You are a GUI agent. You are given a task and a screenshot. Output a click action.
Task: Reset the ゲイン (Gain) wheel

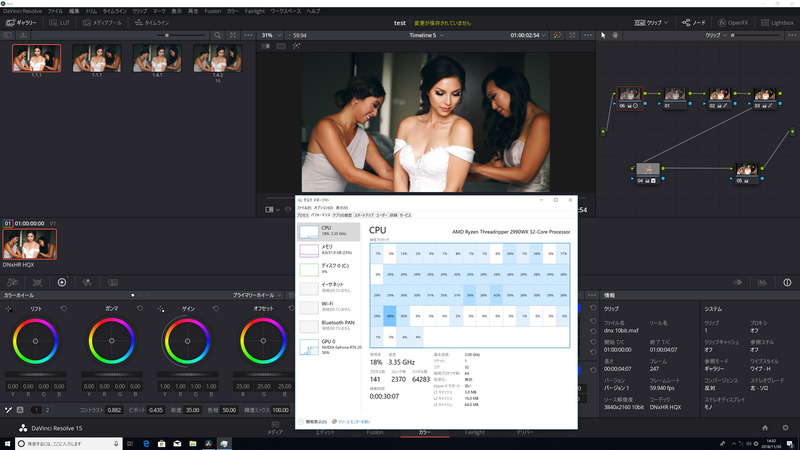[216, 309]
